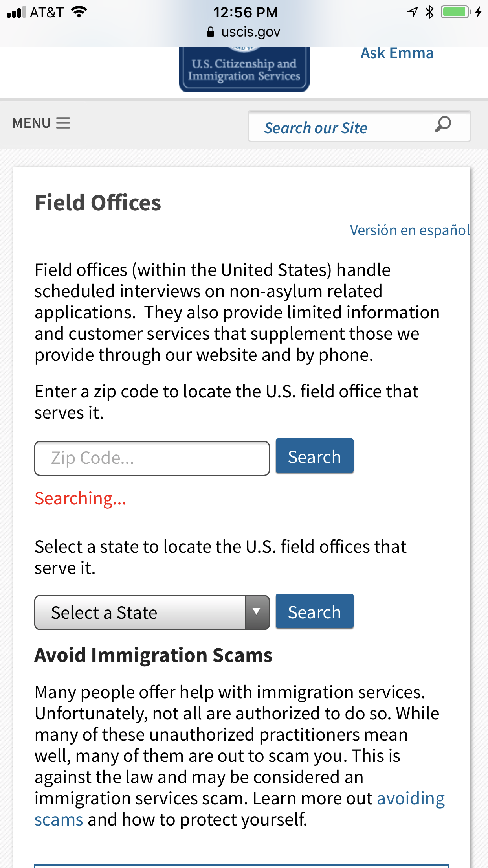This screenshot has height=868, width=488.
Task: Tap the uscis.gov address bar
Action: pyautogui.click(x=251, y=32)
